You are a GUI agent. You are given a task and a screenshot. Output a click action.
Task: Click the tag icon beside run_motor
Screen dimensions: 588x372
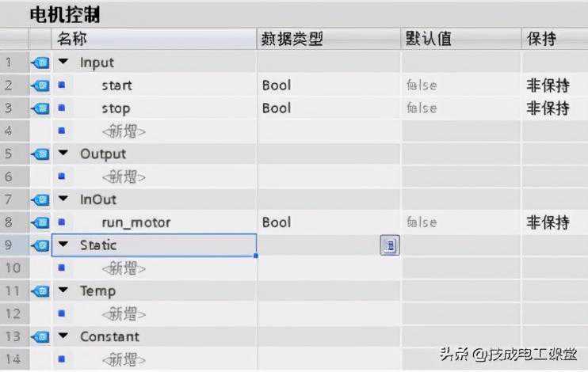[x=40, y=223]
